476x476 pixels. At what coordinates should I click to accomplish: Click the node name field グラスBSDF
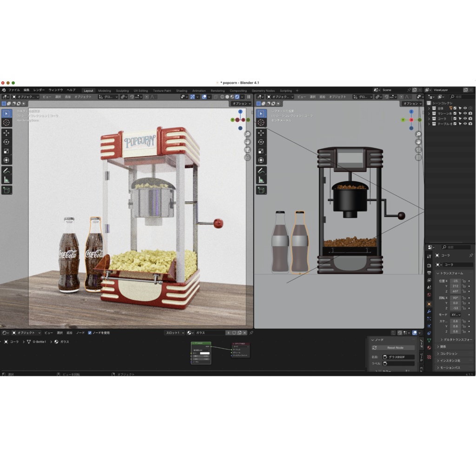[398, 357]
